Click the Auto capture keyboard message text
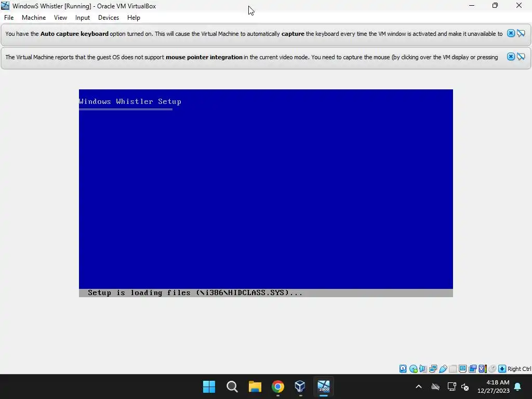Viewport: 532px width, 399px height. 254,34
